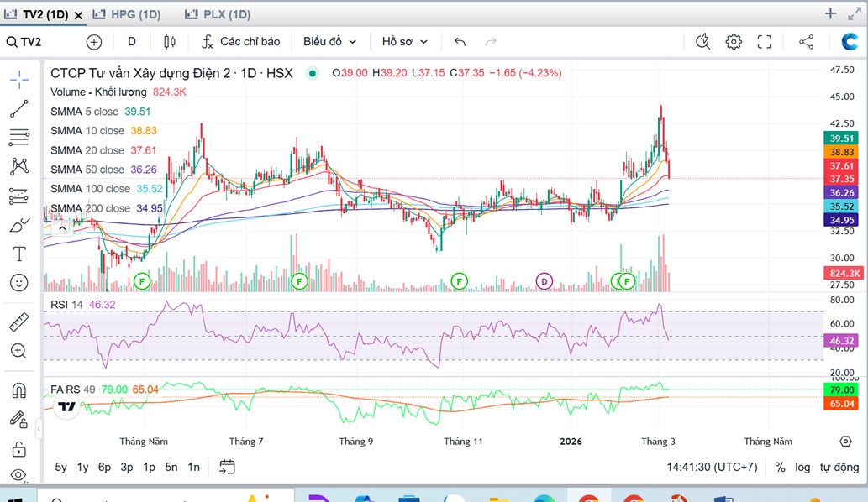The image size is (868, 502).
Task: Expand the Biểu đồ dropdown
Action: point(329,42)
